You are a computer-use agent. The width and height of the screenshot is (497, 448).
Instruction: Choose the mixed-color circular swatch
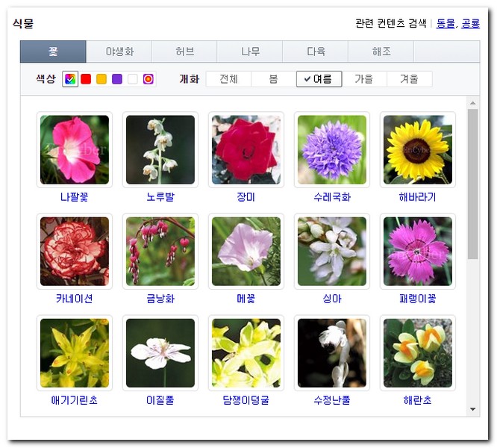148,79
